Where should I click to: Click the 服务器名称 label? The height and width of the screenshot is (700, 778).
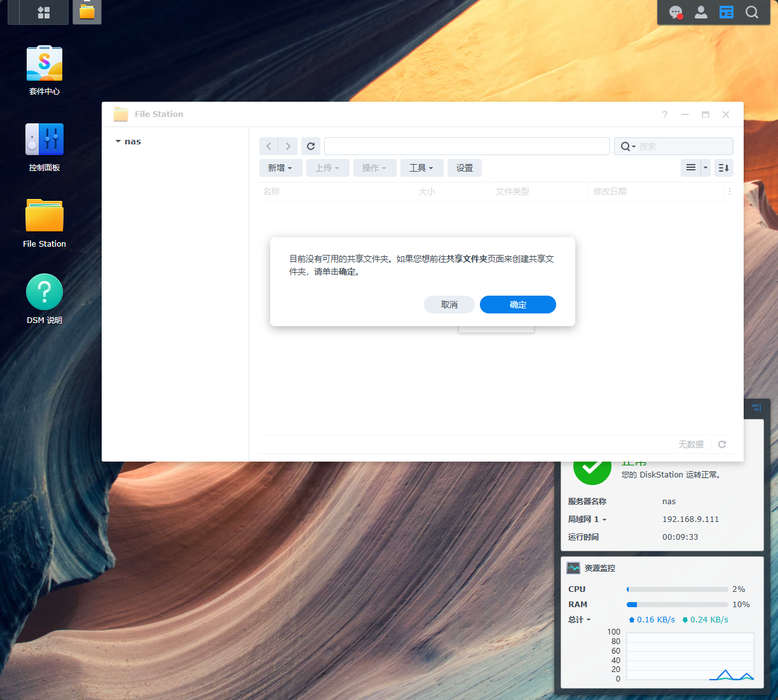tap(587, 502)
